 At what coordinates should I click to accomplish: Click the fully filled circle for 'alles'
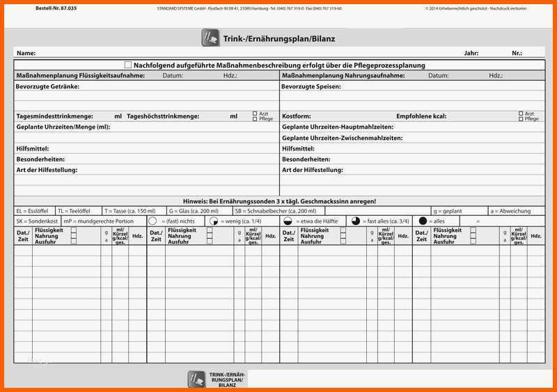tap(423, 221)
